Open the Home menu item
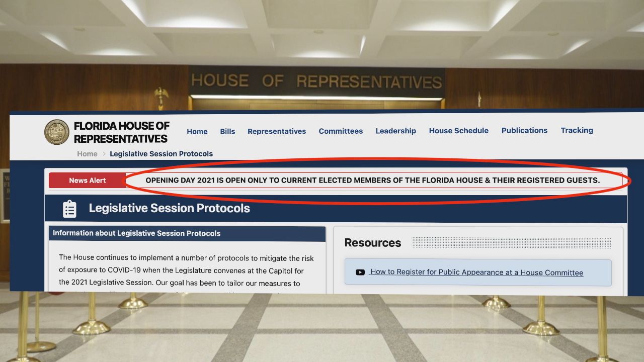 click(x=197, y=131)
